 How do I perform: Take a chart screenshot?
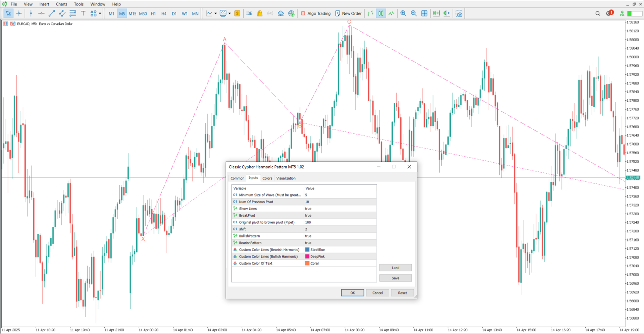pyautogui.click(x=459, y=13)
